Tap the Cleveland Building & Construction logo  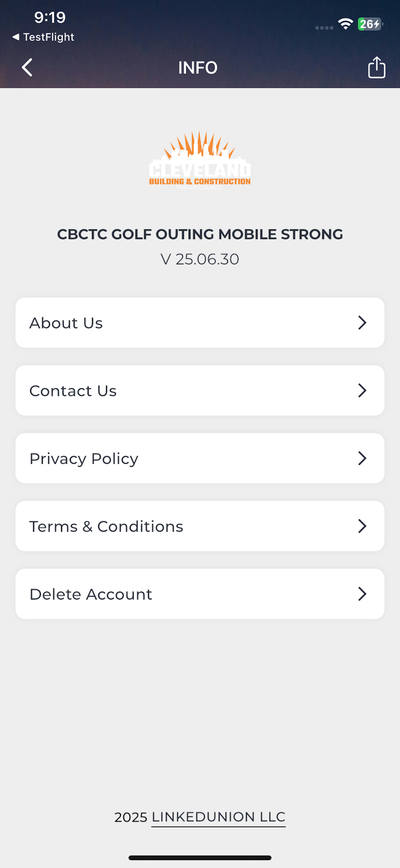tap(200, 160)
